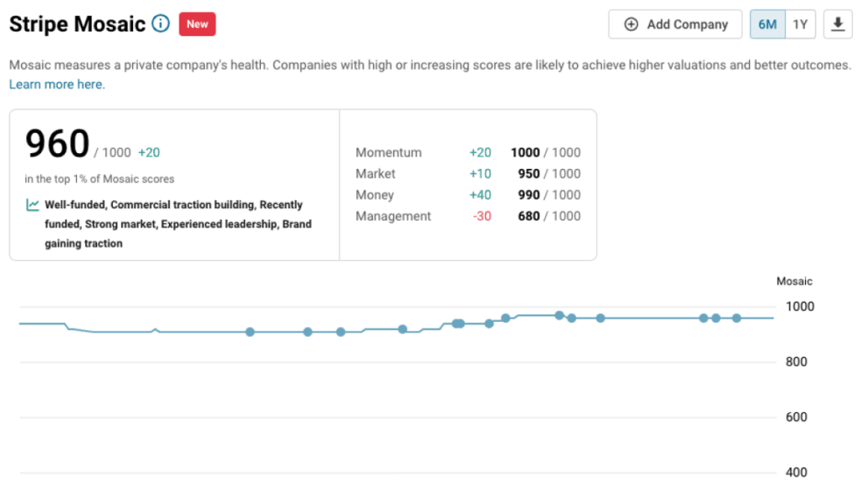Click the Management -30 change value
868x483 pixels.
click(482, 216)
